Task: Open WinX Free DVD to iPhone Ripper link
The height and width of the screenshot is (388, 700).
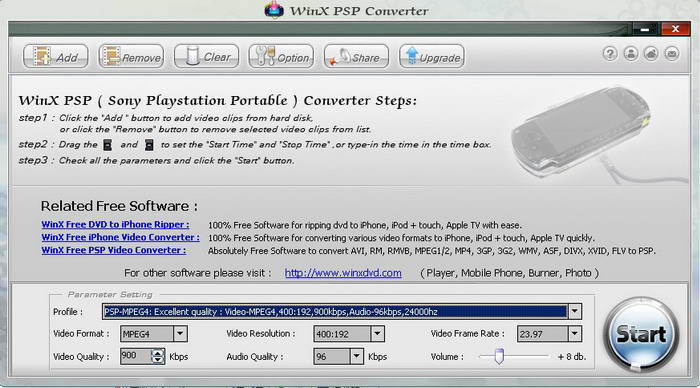Action: tap(115, 225)
